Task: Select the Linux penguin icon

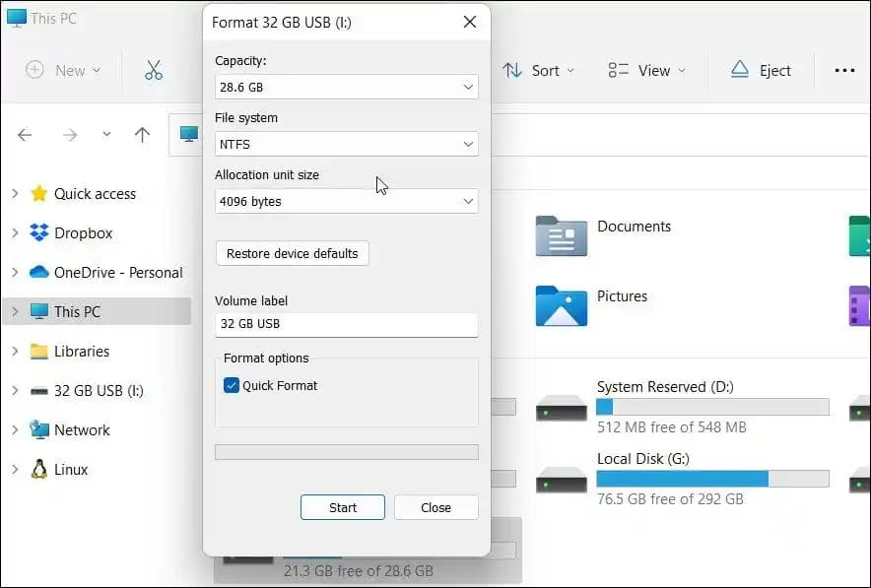Action: (37, 470)
